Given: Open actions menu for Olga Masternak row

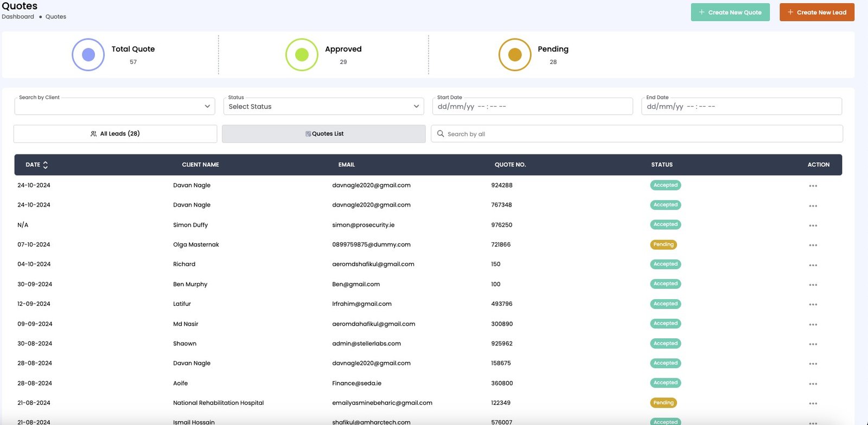Looking at the screenshot, I should coord(813,245).
